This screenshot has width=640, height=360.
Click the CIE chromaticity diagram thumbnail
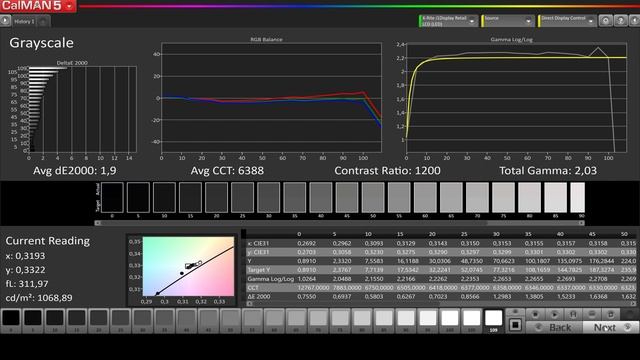[x=188, y=266]
